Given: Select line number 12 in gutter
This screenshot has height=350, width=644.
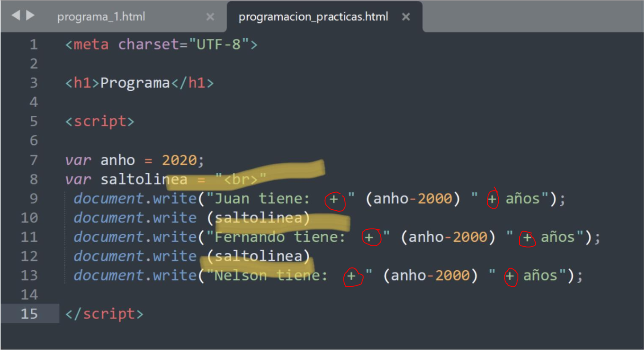Looking at the screenshot, I should (29, 256).
